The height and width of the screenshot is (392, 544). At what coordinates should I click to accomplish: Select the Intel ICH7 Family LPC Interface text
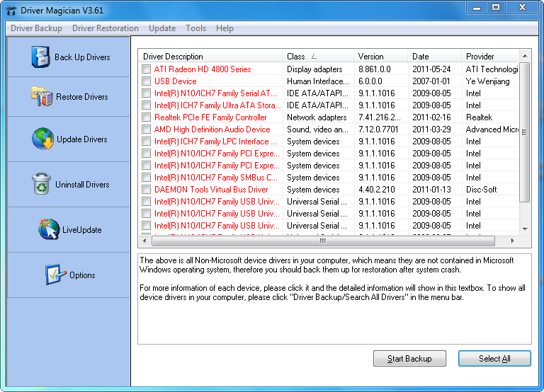click(215, 142)
